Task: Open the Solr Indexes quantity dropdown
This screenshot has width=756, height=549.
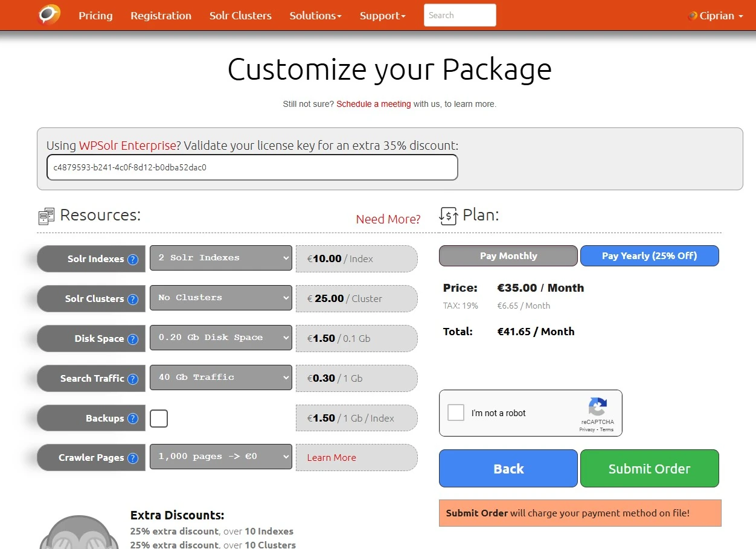Action: (x=221, y=258)
